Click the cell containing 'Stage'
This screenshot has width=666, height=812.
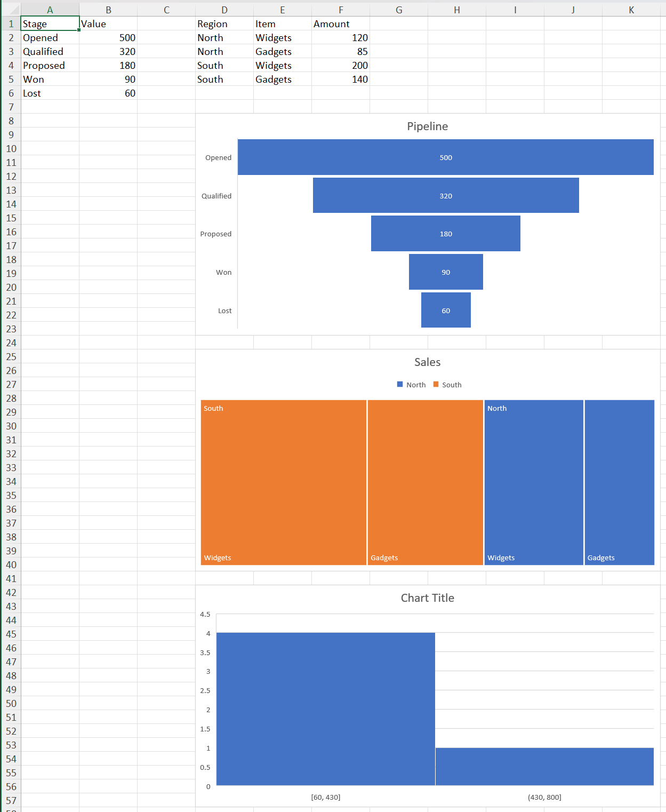(50, 23)
